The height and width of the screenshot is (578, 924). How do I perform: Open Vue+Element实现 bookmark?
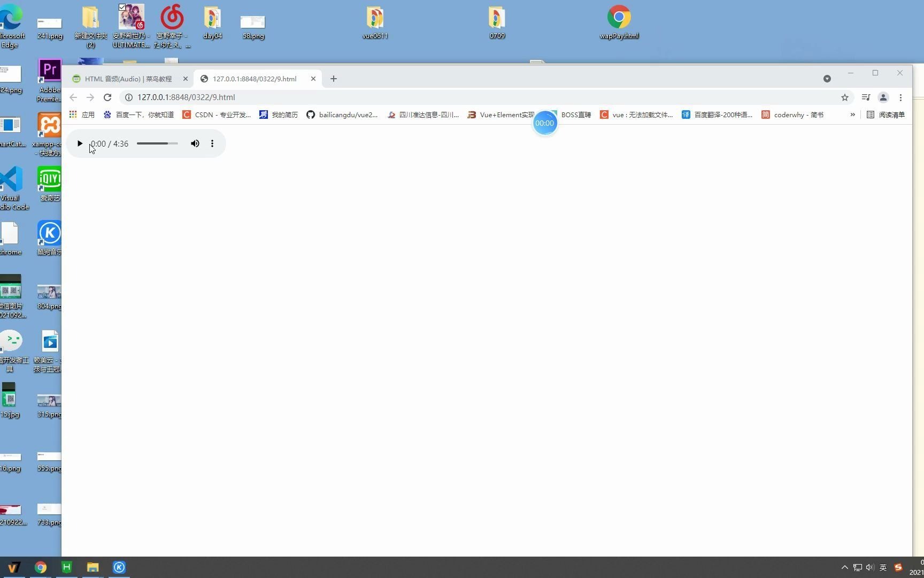[501, 115]
